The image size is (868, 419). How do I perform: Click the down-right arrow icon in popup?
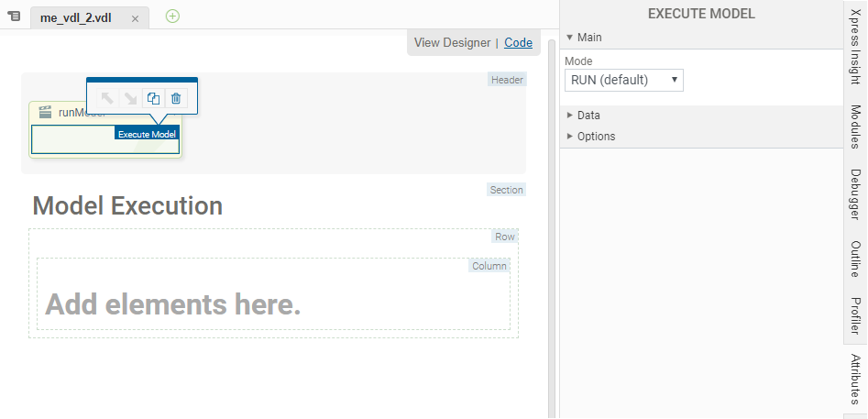131,98
